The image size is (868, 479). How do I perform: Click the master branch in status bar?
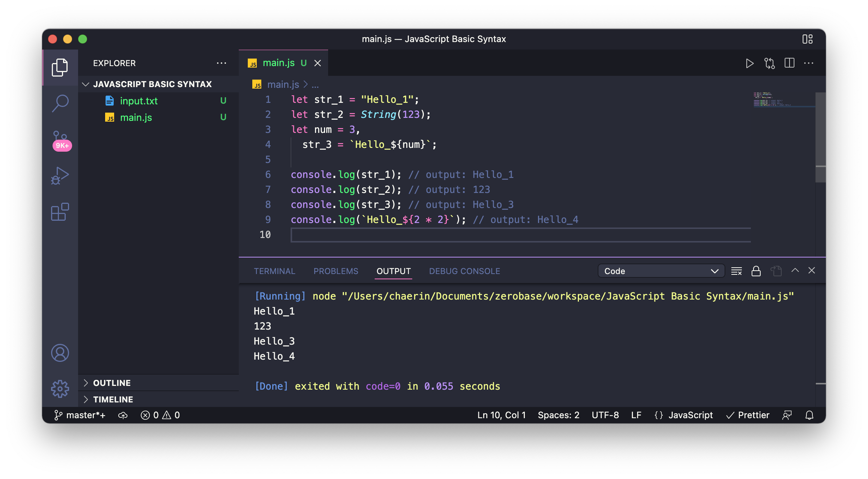tap(80, 415)
